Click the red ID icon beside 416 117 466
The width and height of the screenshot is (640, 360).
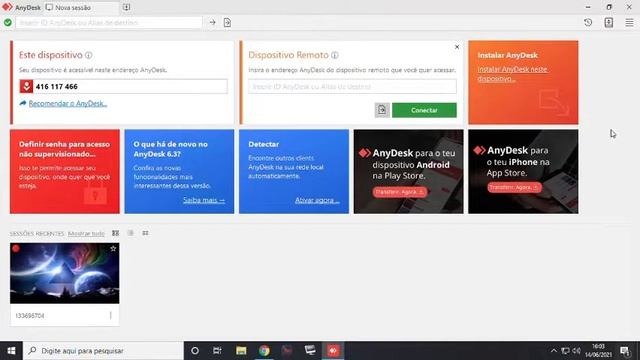[x=26, y=86]
